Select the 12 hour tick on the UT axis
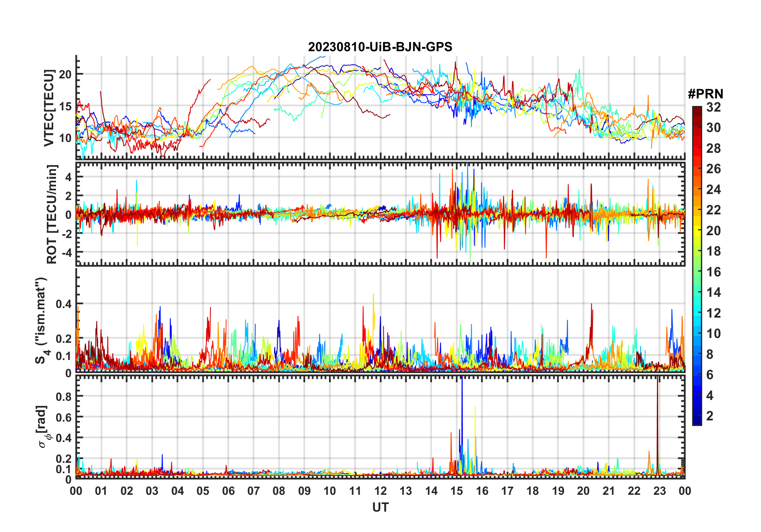 point(380,491)
